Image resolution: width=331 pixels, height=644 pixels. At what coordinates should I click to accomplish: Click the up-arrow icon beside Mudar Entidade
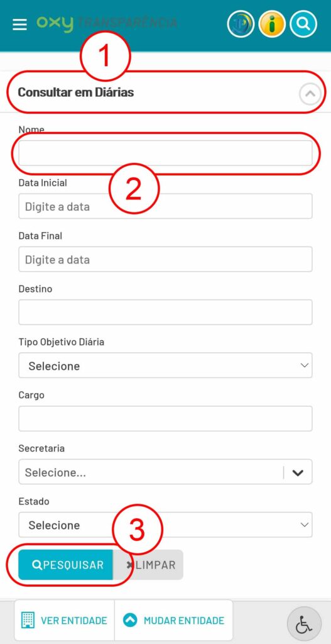point(130,620)
